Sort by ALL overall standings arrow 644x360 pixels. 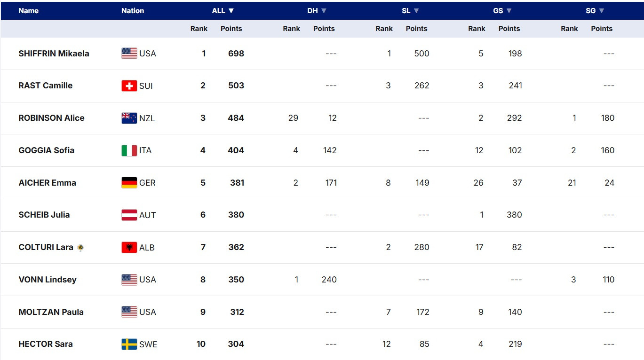[x=231, y=11]
